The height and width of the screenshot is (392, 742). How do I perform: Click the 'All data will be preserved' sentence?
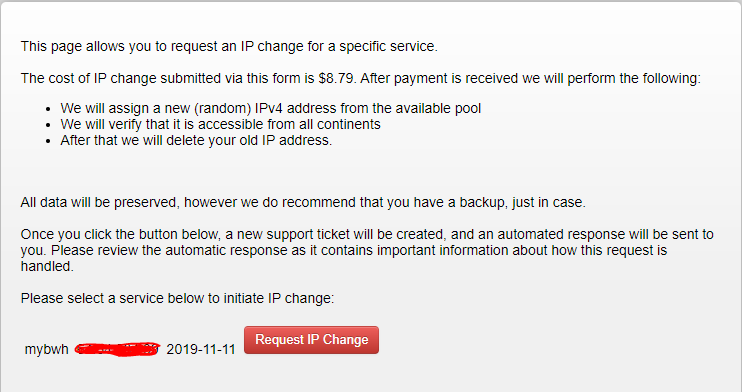tap(303, 203)
